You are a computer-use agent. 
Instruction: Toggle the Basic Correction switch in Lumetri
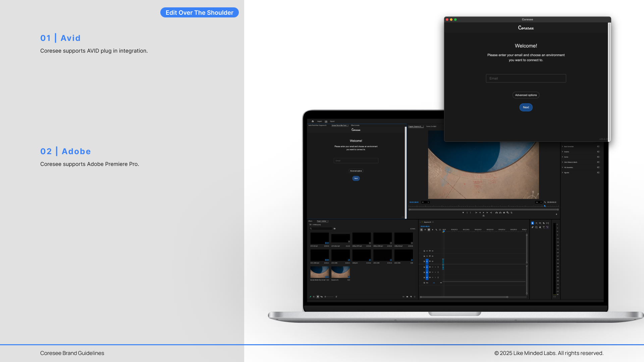point(598,146)
